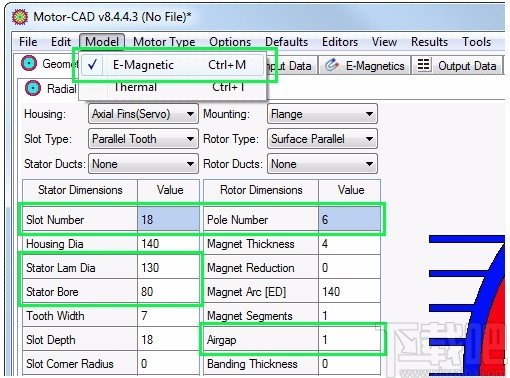Screen dimensions: 510x378
Task: Click the E-Magnetics tab magnet icon
Action: tap(332, 65)
